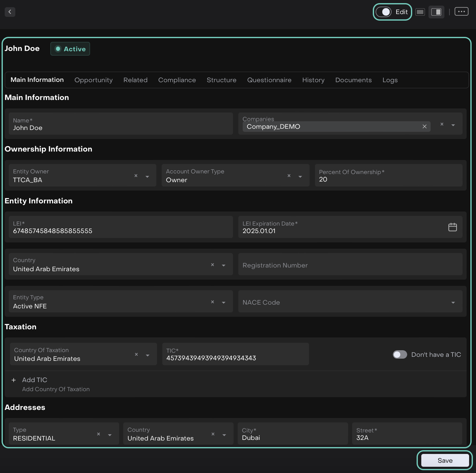476x473 pixels.
Task: Expand the Country Of Taxation dropdown
Action: point(148,355)
